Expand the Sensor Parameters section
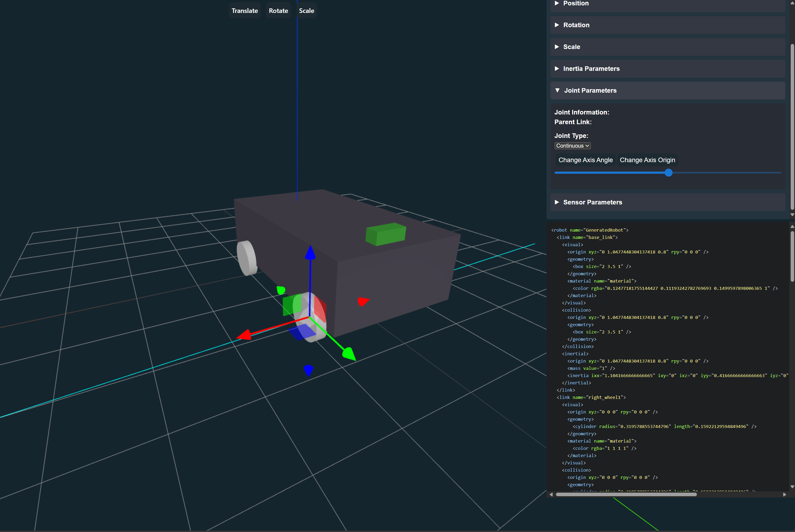Image resolution: width=795 pixels, height=532 pixels. [667, 202]
